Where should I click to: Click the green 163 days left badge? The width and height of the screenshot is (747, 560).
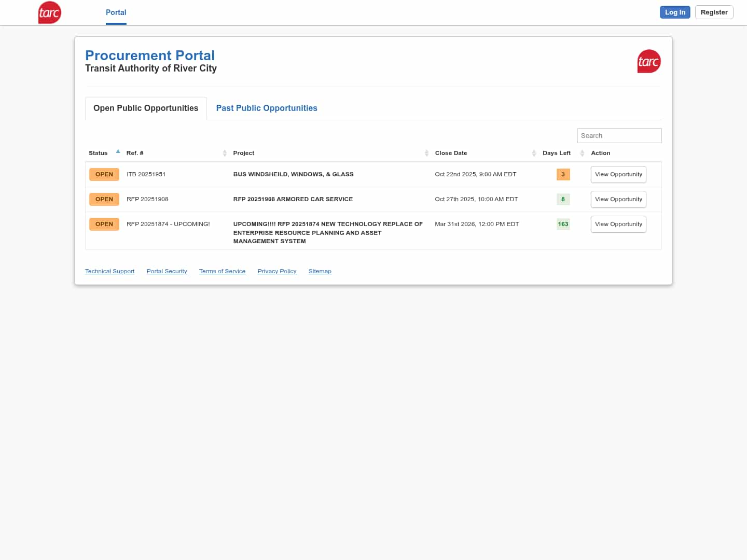[x=563, y=225]
